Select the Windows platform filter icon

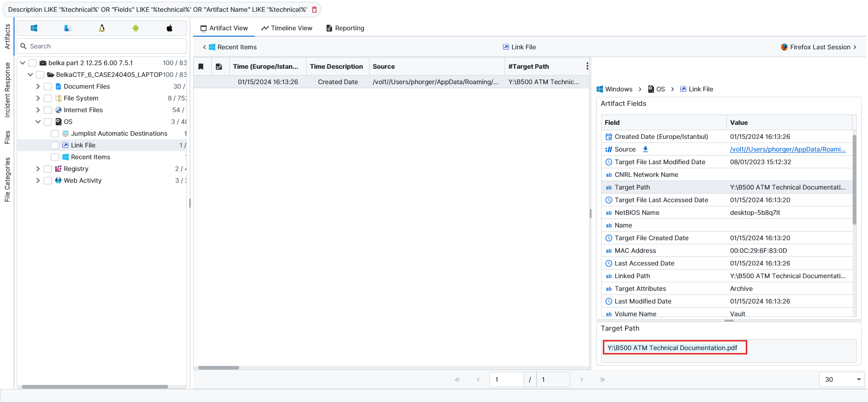34,28
